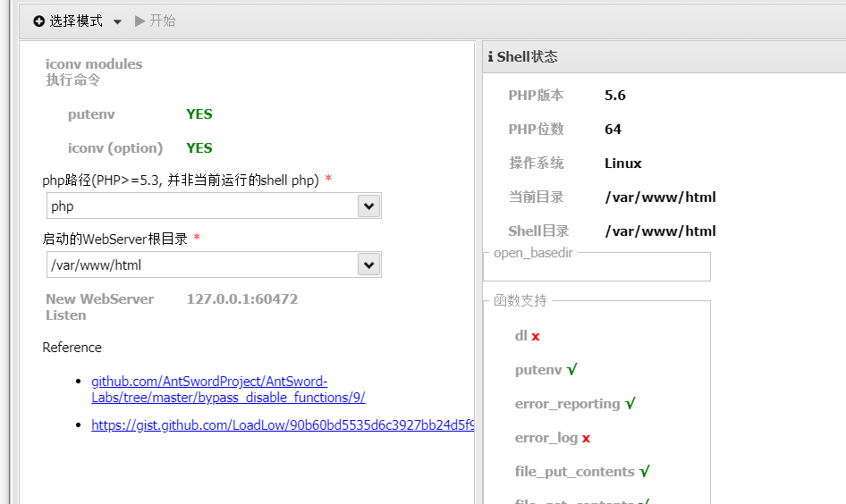The image size is (846, 504).
Task: Click the 127.0.0.1:60472 listen address
Action: click(x=242, y=299)
